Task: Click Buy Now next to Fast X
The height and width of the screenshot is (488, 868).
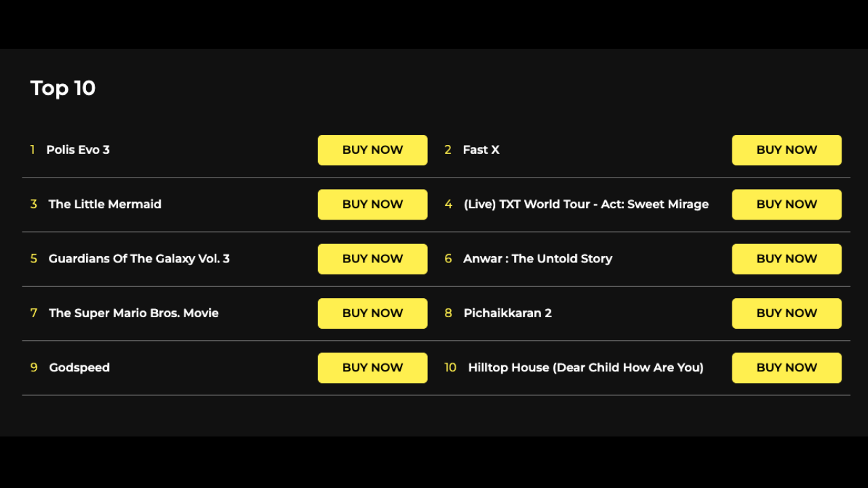Action: (x=787, y=150)
